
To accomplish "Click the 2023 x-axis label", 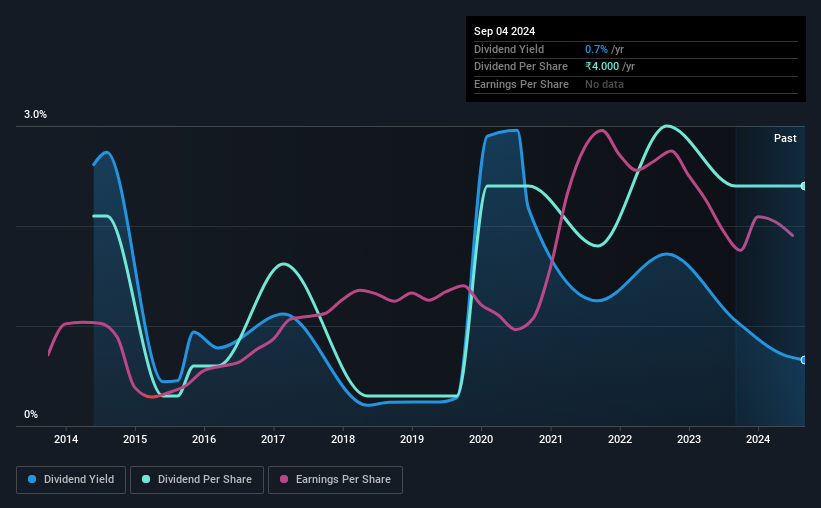I will 689,439.
